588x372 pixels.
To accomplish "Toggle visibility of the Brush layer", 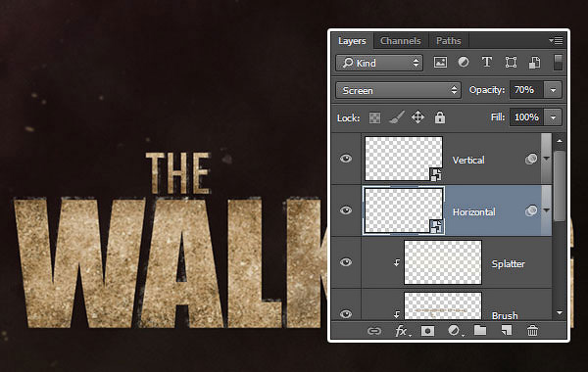I will [346, 314].
